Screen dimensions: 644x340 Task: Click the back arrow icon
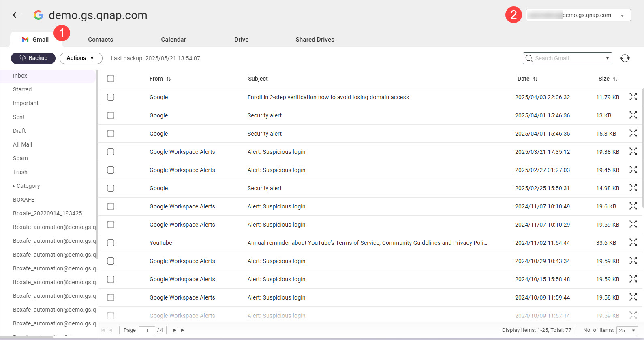(16, 15)
